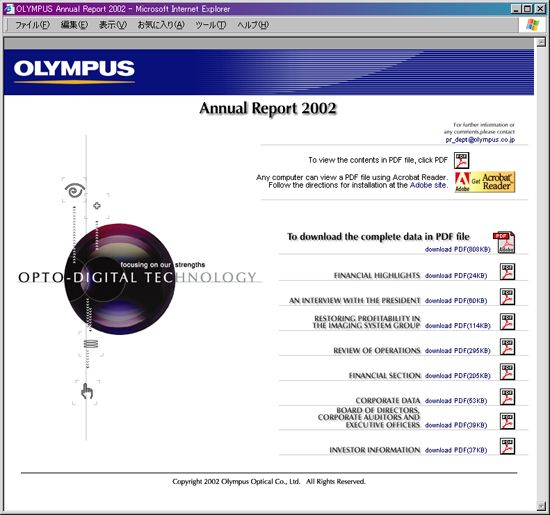The width and height of the screenshot is (550, 515).
Task: Click the scrollbar down arrow
Action: click(541, 506)
